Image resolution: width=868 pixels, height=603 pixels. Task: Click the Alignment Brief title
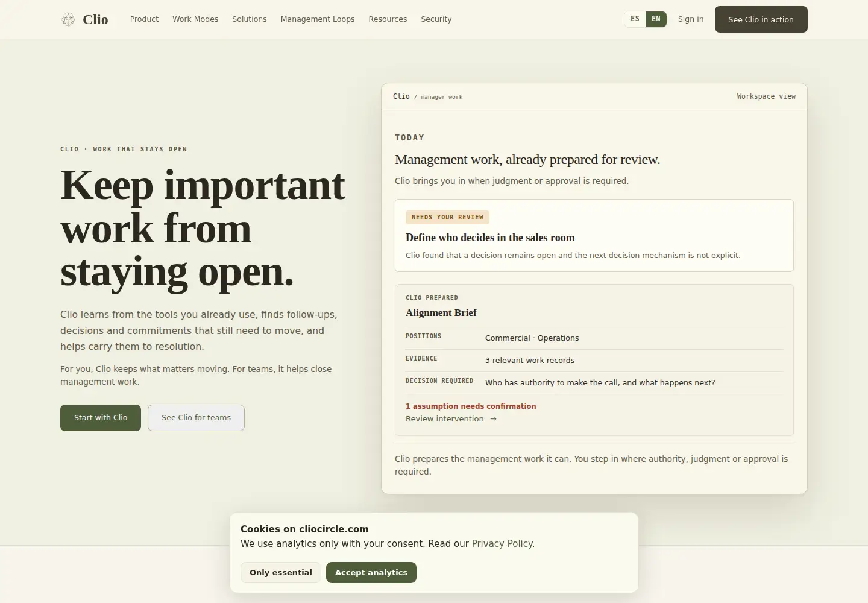click(441, 312)
